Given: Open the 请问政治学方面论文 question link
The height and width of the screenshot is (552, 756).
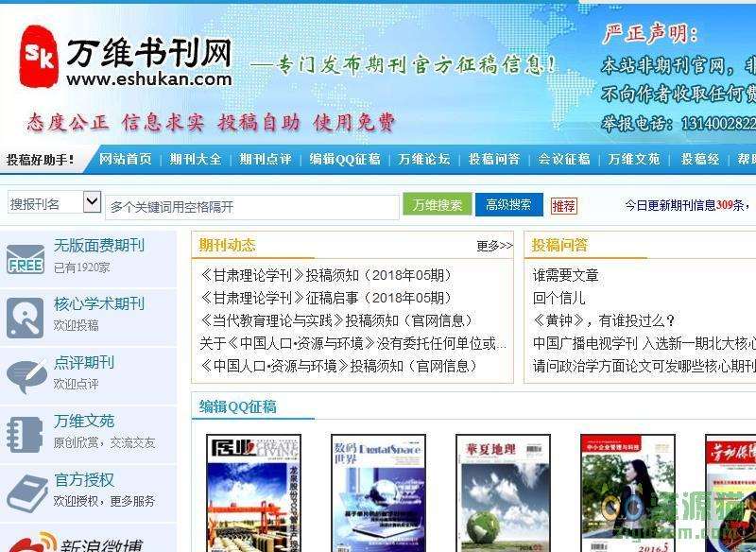Looking at the screenshot, I should 644,366.
